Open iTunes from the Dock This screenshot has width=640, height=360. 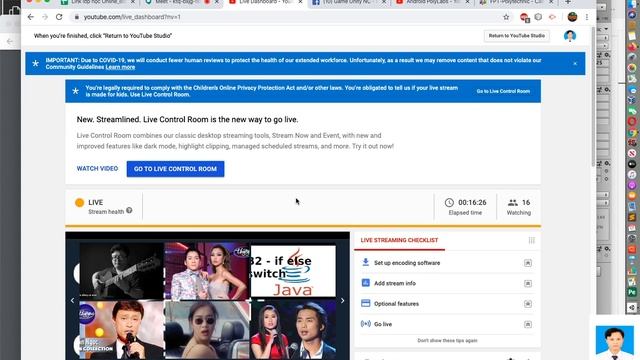click(632, 175)
